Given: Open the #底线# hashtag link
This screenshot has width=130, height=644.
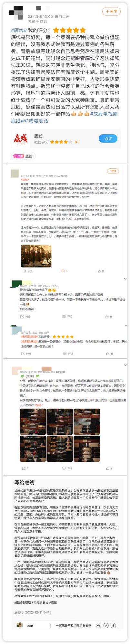Looking at the screenshot, I should [19, 30].
